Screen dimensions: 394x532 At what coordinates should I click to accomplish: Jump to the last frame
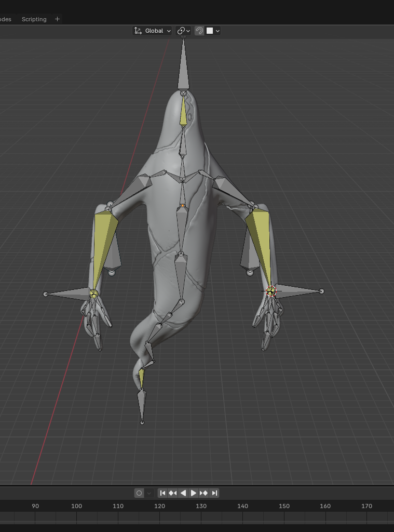click(x=214, y=493)
